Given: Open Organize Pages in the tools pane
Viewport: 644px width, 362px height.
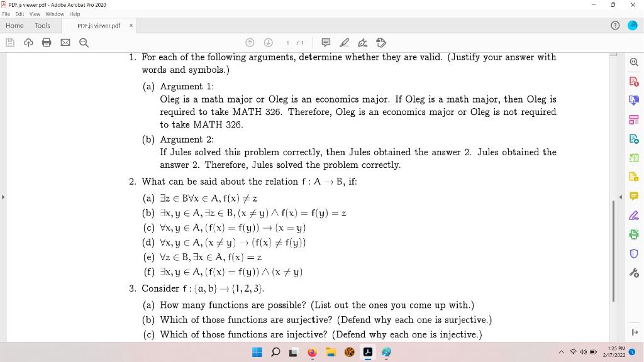Looking at the screenshot, I should [x=634, y=119].
